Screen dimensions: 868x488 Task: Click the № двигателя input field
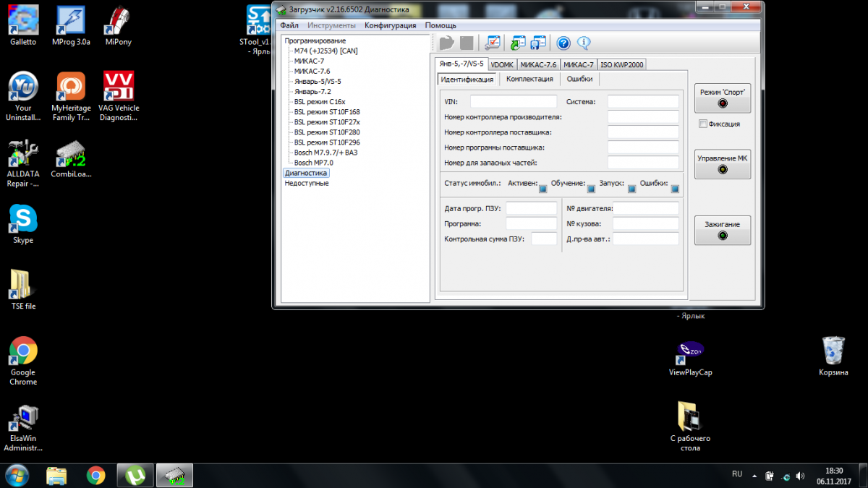pos(646,208)
